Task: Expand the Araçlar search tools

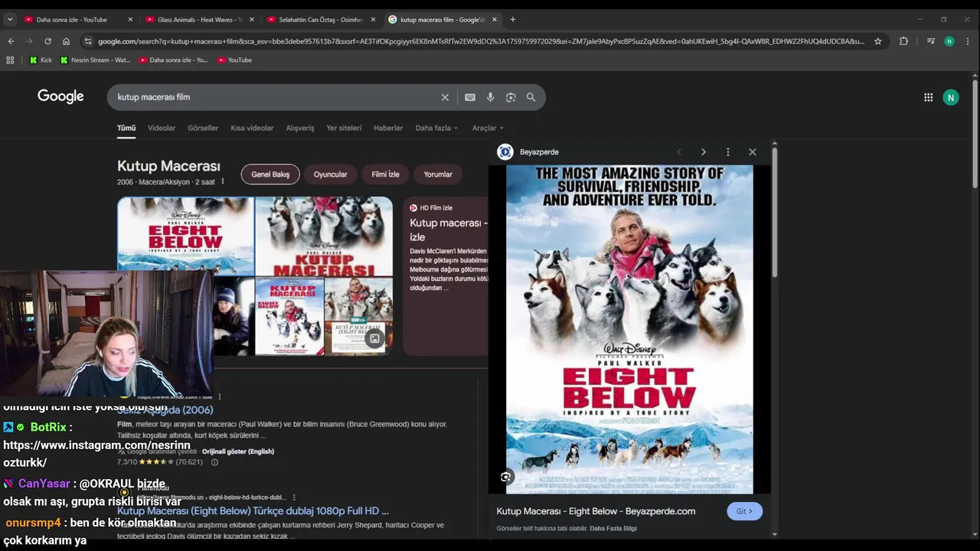Action: (x=488, y=128)
